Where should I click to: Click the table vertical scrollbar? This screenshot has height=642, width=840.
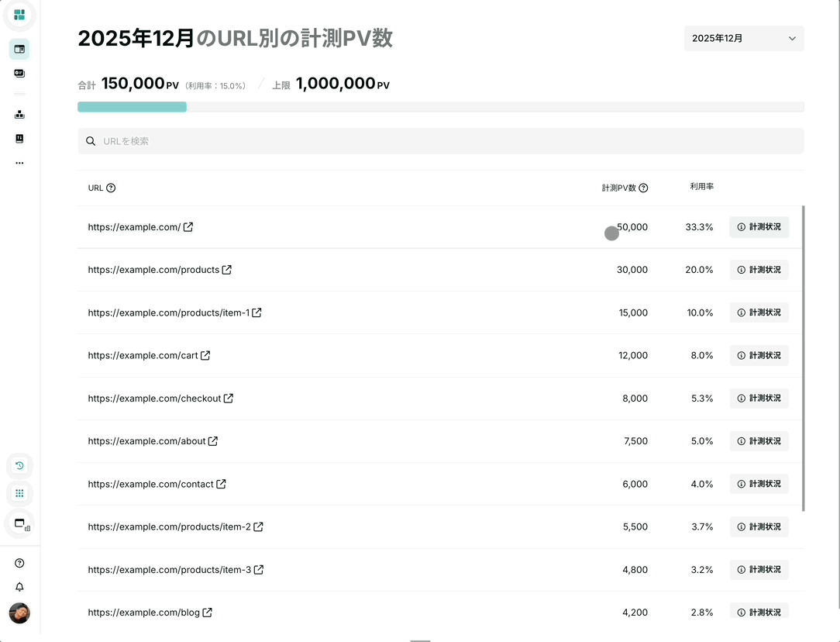[803, 358]
